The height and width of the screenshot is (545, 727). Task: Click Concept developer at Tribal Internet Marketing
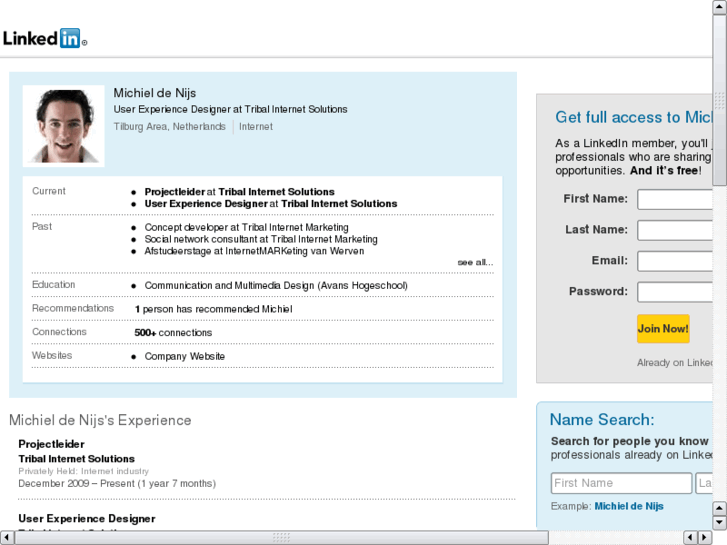coord(246,227)
